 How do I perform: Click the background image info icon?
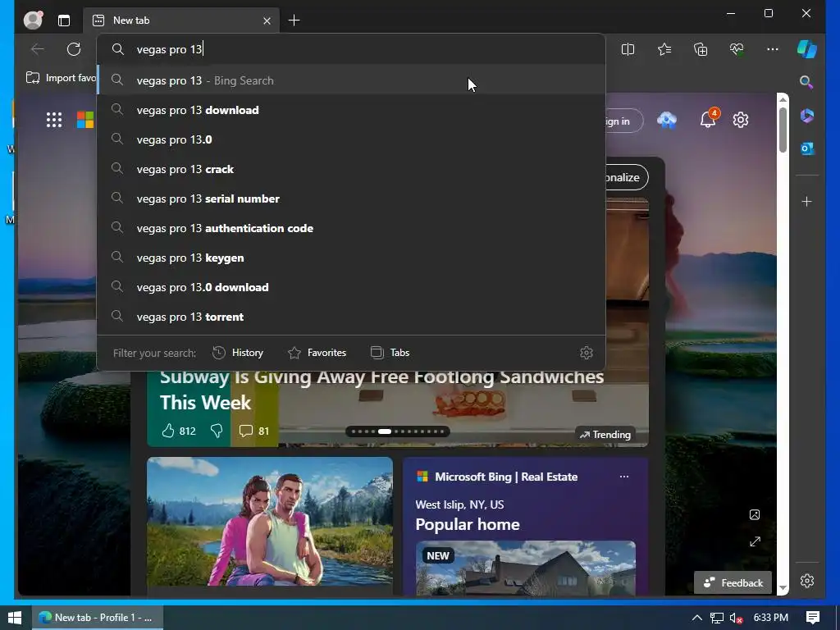755,515
